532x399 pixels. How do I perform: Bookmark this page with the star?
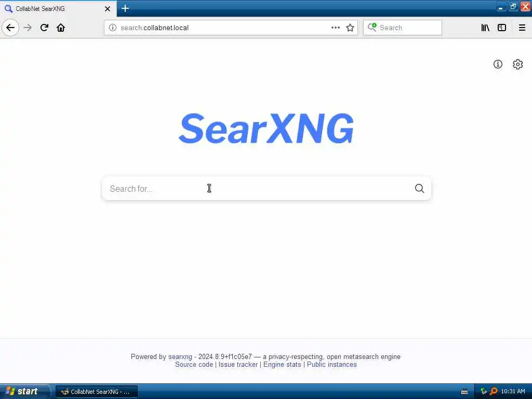tap(350, 28)
